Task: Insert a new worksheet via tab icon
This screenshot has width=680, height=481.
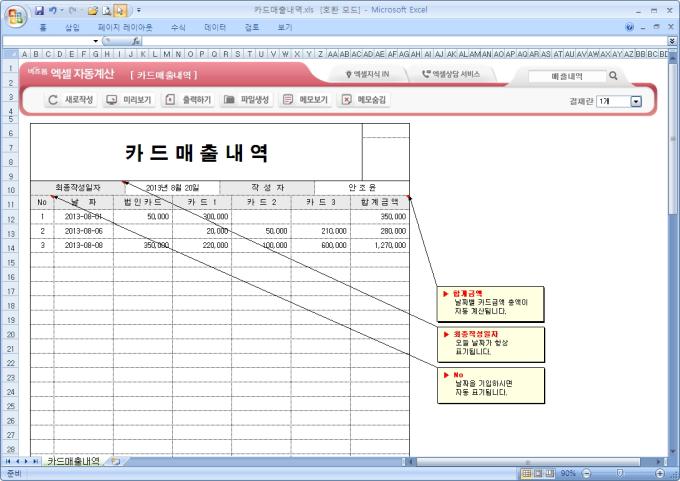Action: click(x=115, y=461)
